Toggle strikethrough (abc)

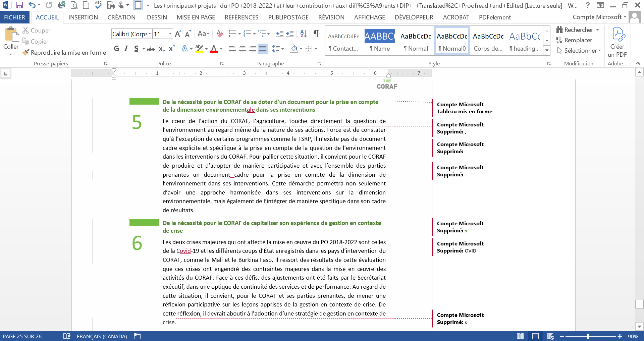coord(151,49)
